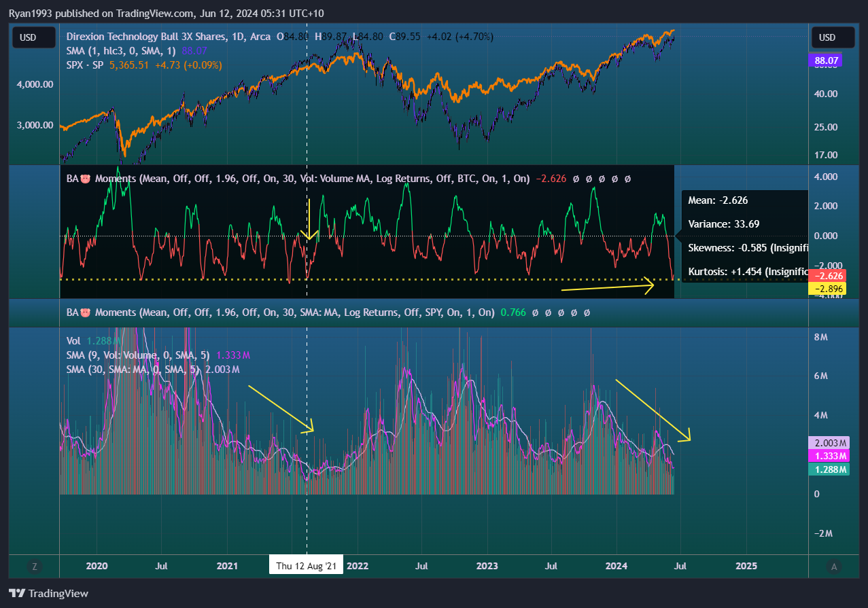Click the 2020 label on time axis

coord(97,565)
